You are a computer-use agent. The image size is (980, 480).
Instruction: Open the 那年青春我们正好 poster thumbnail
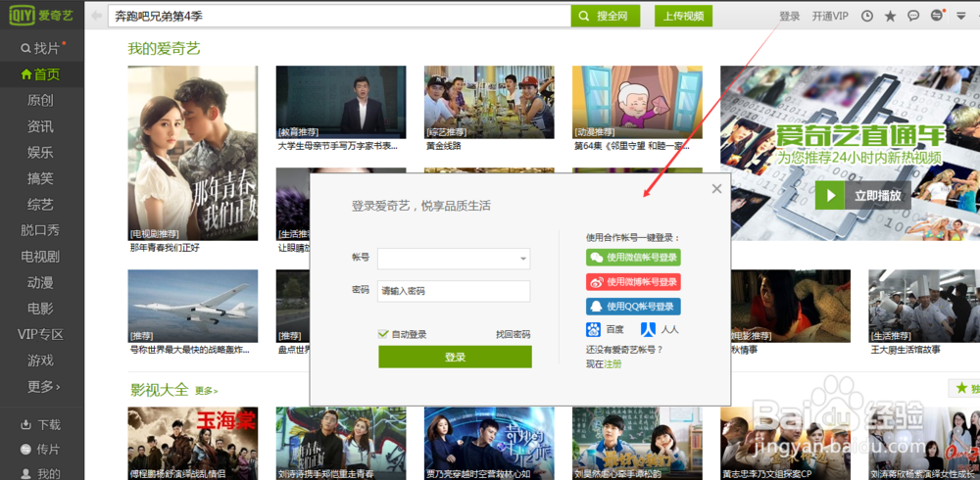(192, 153)
